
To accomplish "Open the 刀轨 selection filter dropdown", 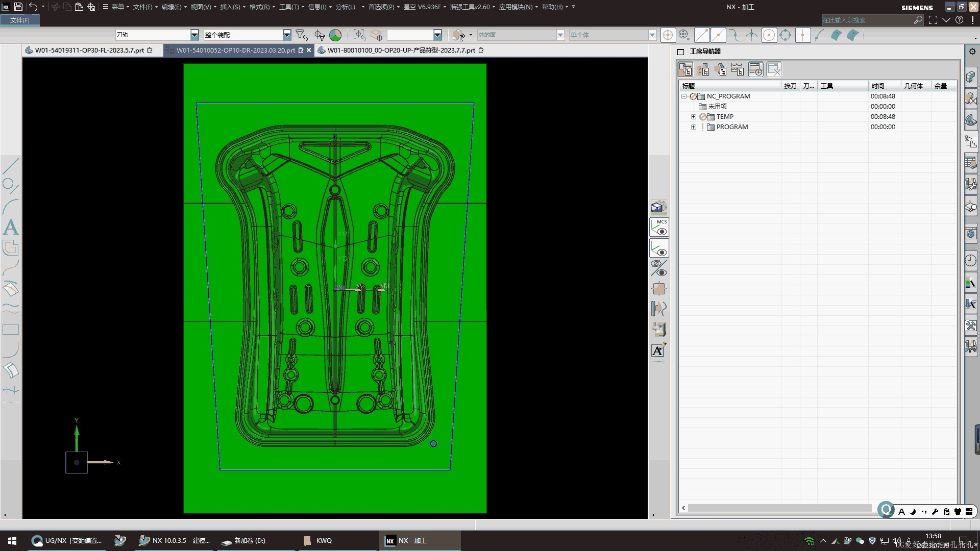I will (194, 35).
